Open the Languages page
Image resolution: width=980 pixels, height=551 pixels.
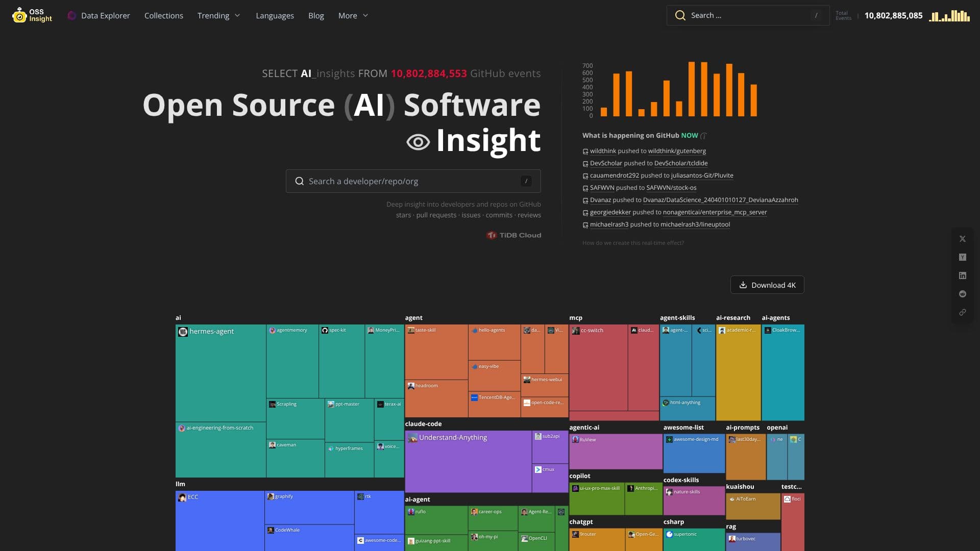pyautogui.click(x=275, y=15)
